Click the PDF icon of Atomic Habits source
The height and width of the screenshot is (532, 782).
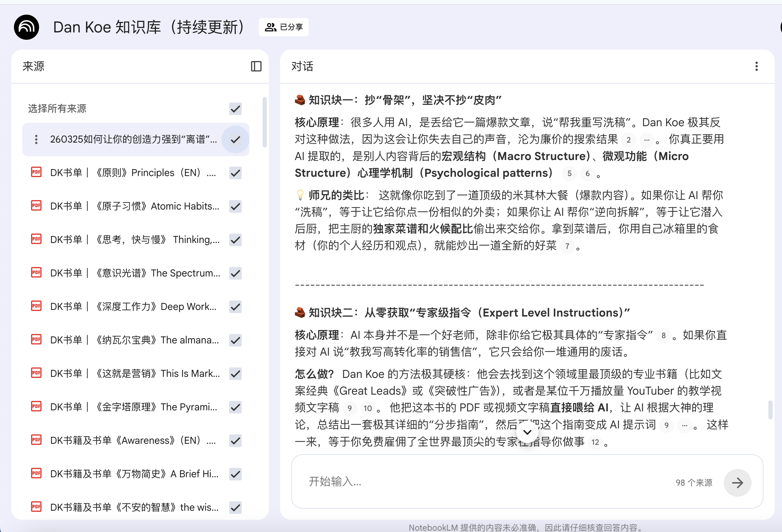click(x=36, y=206)
